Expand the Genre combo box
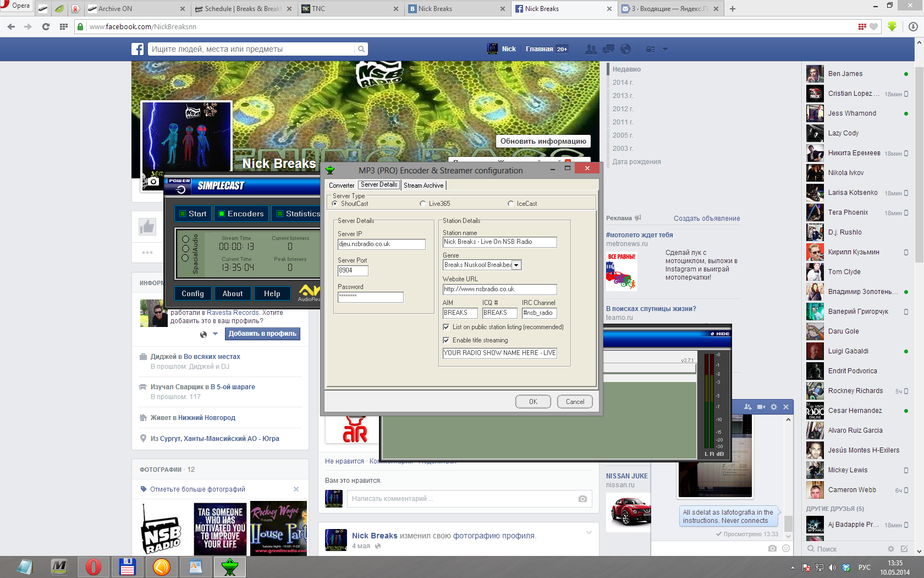 pyautogui.click(x=516, y=265)
